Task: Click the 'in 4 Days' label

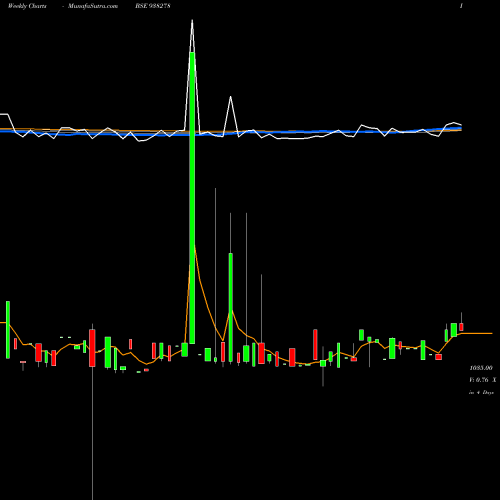Action: [481, 393]
